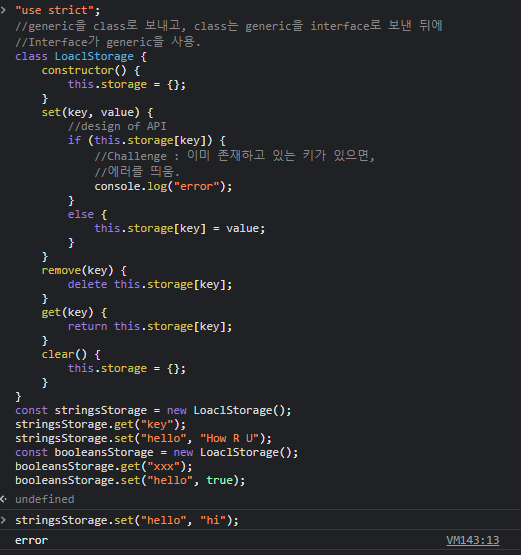Image resolution: width=521 pixels, height=555 pixels.
Task: Click the first '//generic을 class로 보내고' comment line
Action: [229, 25]
